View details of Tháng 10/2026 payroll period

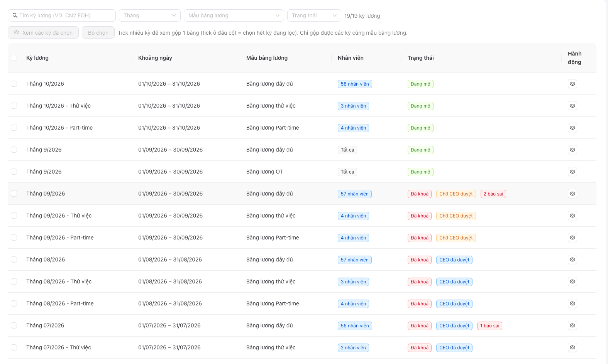pyautogui.click(x=572, y=84)
